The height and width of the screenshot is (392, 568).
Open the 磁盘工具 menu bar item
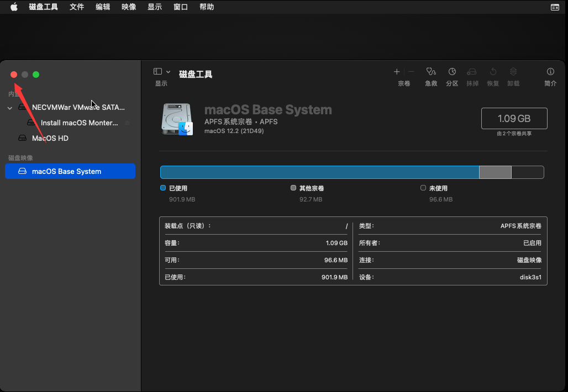[x=43, y=7]
